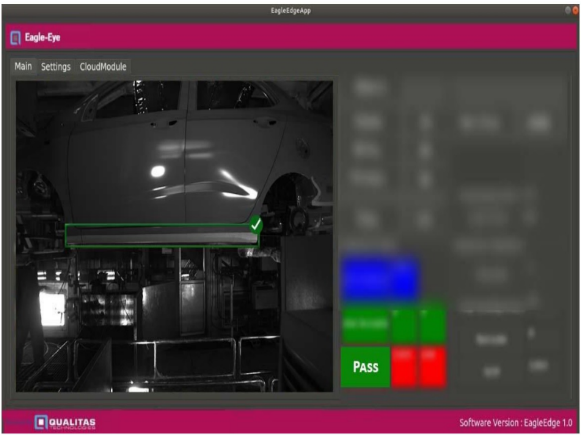Click the Software Version : EagleEdge 1.0 text
The image size is (582, 435).
pyautogui.click(x=516, y=422)
